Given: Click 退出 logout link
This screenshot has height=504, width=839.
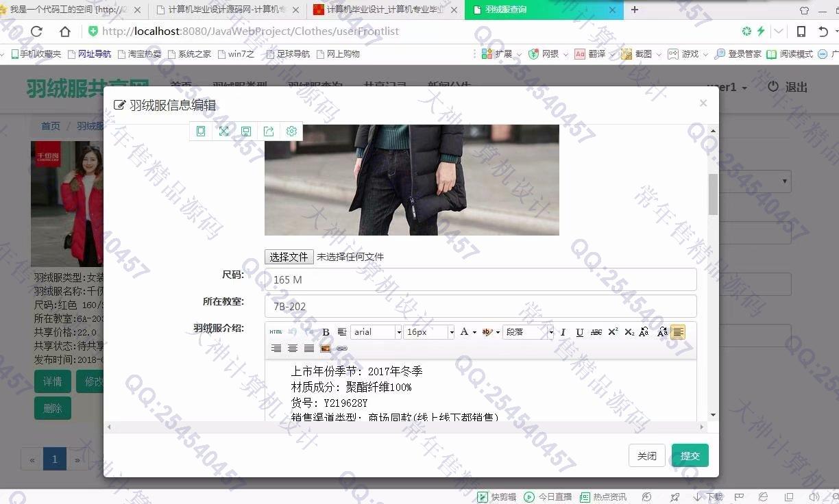Looking at the screenshot, I should point(788,88).
